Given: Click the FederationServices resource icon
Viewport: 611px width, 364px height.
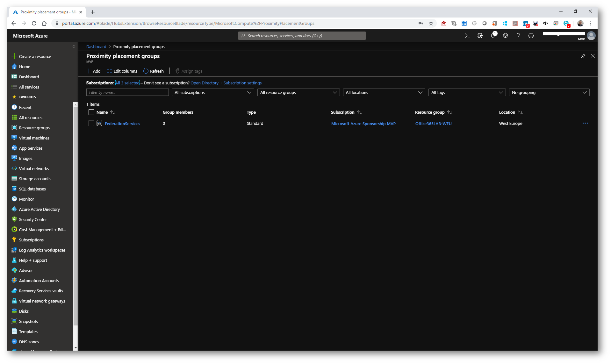Looking at the screenshot, I should (x=99, y=123).
